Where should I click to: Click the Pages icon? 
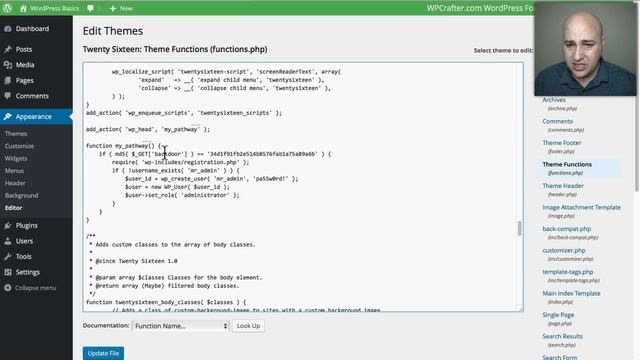8,80
